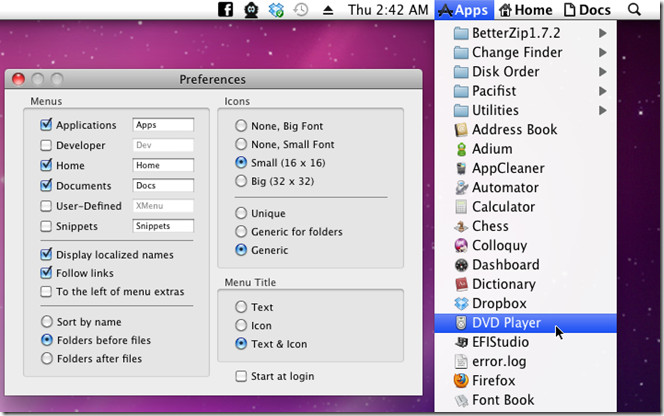Click the Dictionary icon in Apps menu
Screen dimensions: 664x416
tap(461, 284)
